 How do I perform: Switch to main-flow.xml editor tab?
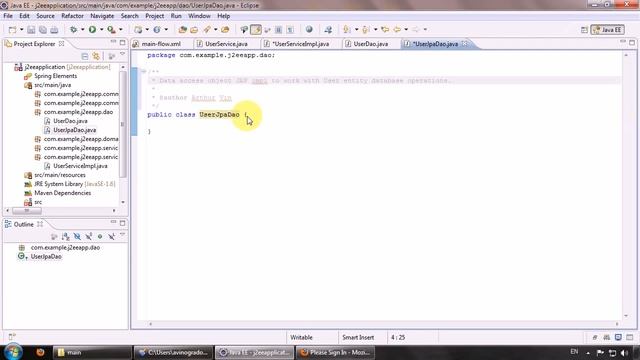point(161,44)
